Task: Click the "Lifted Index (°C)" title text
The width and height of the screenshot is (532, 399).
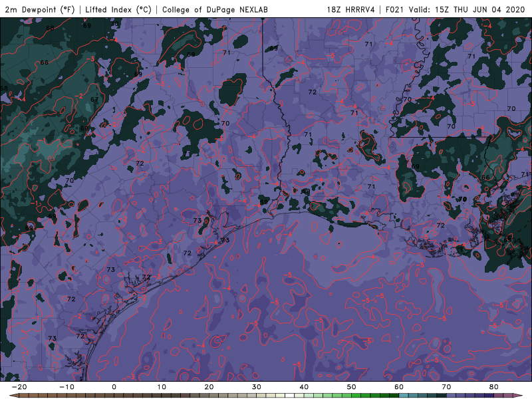Action: 118,9
